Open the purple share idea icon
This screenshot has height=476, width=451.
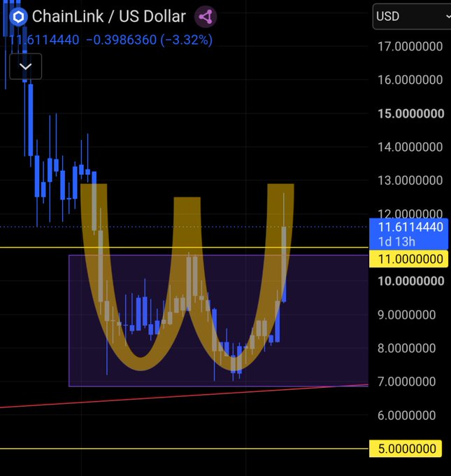(206, 17)
